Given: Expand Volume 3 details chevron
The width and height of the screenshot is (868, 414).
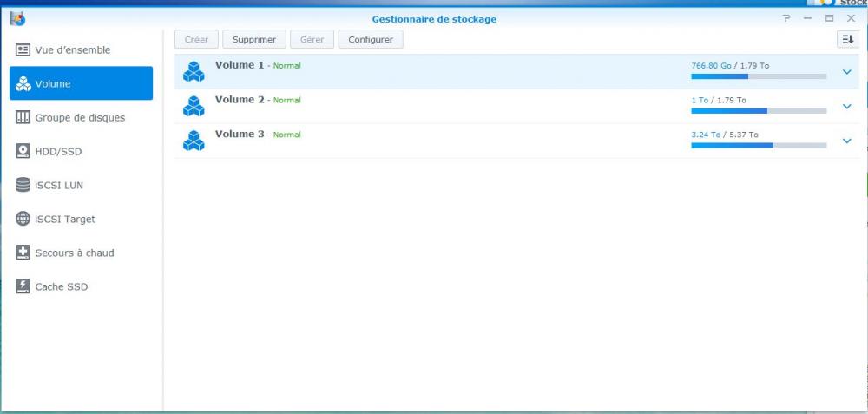Looking at the screenshot, I should (x=846, y=141).
